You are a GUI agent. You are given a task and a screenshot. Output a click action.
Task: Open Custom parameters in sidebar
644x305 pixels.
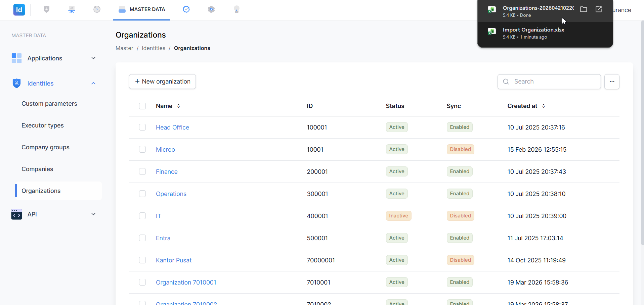(49, 104)
